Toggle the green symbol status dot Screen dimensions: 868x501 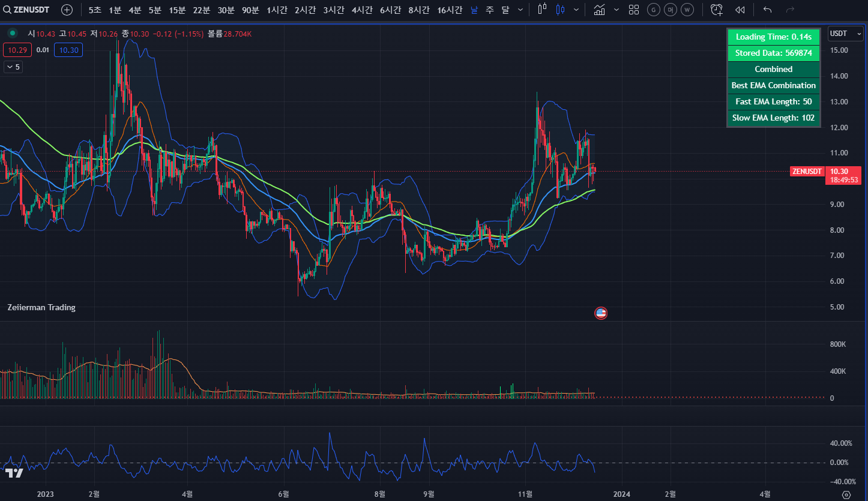[x=12, y=34]
